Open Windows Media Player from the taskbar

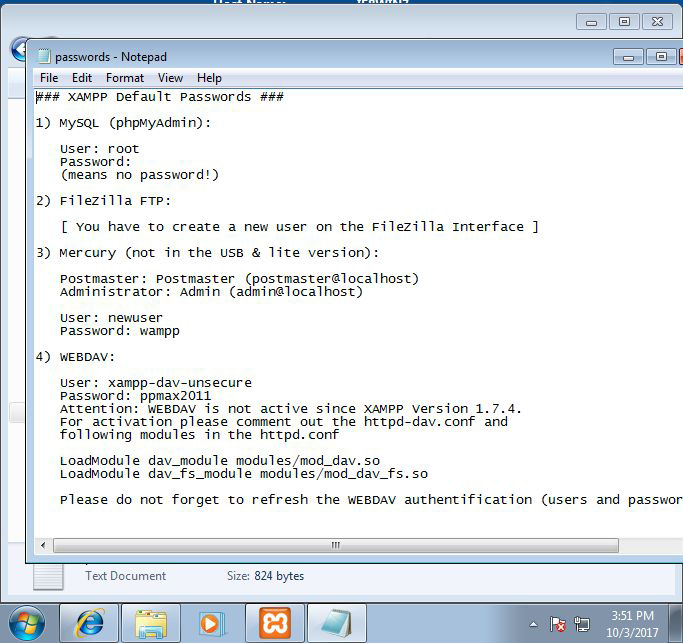[212, 623]
